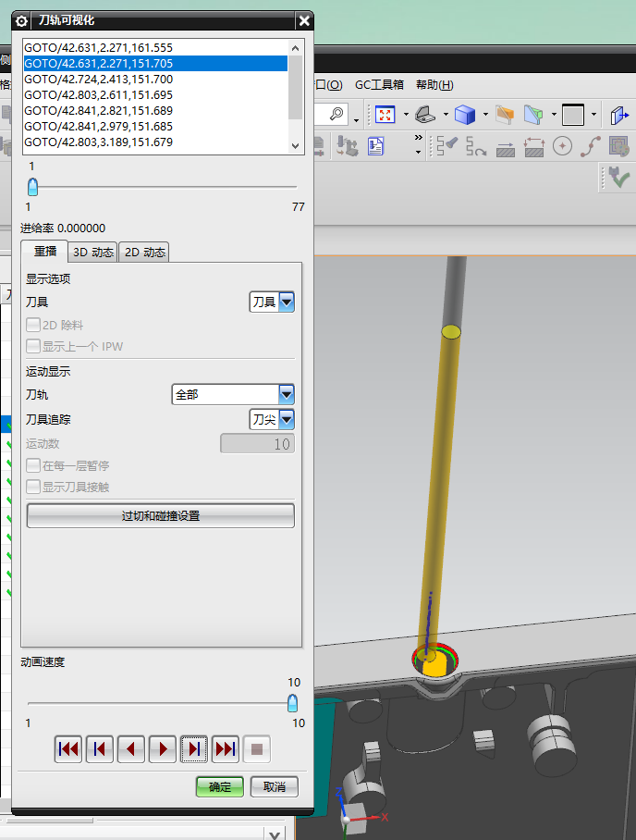Screen dimensions: 636x840
Task: Switch to the 3D 动态 tab
Action: [x=93, y=253]
